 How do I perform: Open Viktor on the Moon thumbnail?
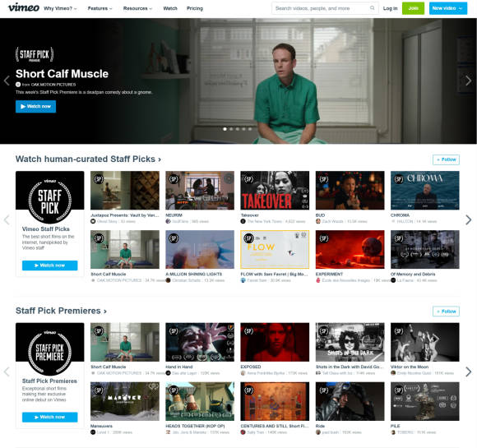pyautogui.click(x=425, y=342)
